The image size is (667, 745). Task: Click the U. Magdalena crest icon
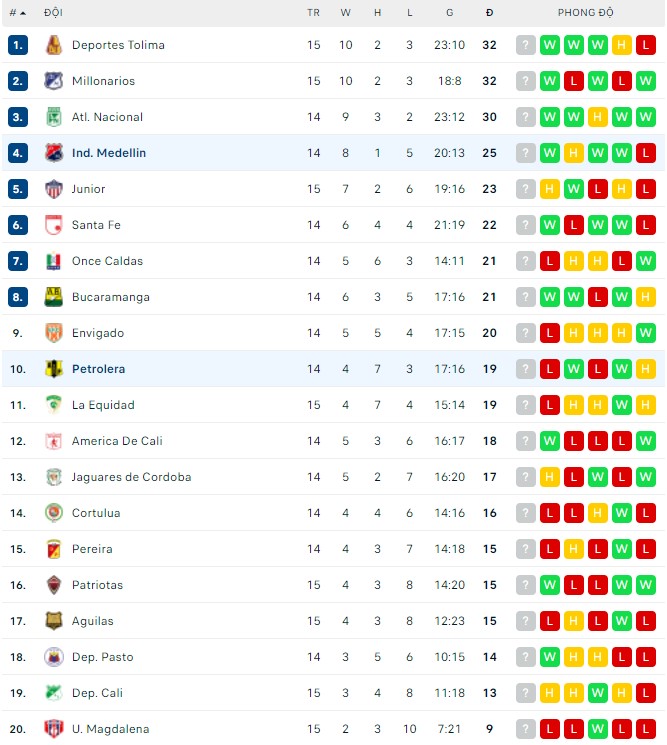[54, 729]
